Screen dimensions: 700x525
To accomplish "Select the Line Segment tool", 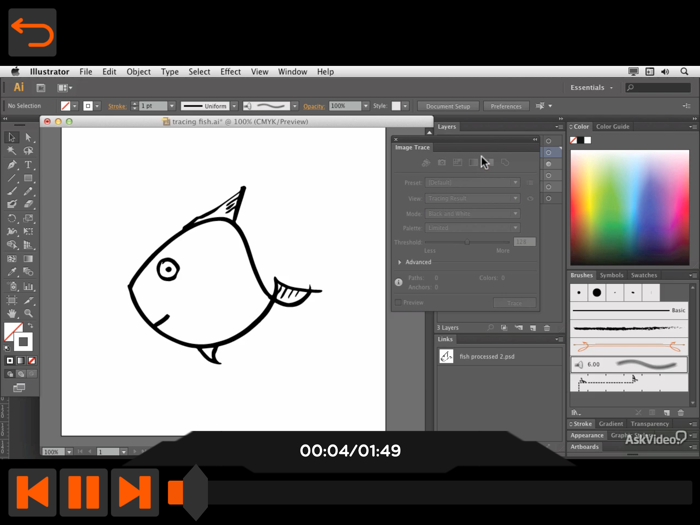I will click(x=12, y=178).
